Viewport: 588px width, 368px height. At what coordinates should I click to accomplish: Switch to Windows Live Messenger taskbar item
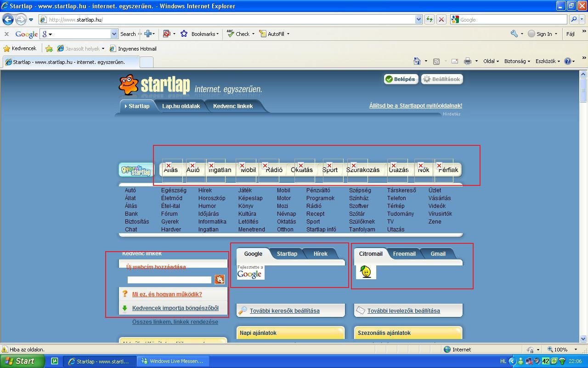pyautogui.click(x=174, y=362)
